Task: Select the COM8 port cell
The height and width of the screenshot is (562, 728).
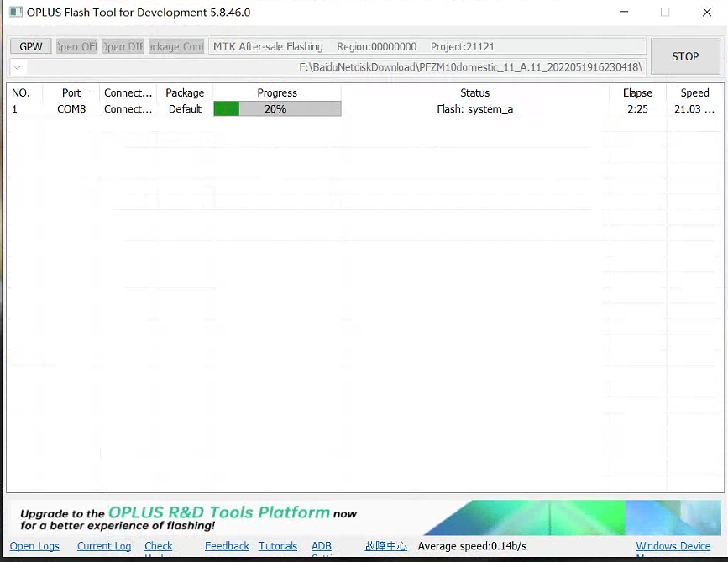Action: (x=71, y=109)
